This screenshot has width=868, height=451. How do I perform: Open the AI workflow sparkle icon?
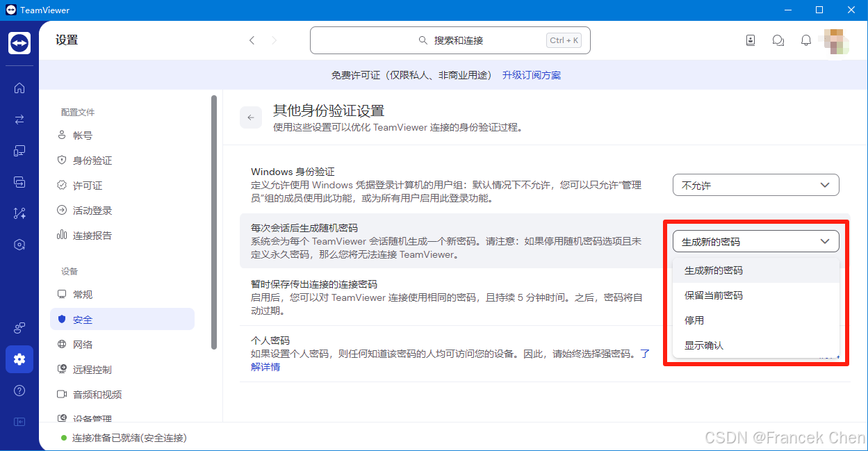[x=19, y=213]
